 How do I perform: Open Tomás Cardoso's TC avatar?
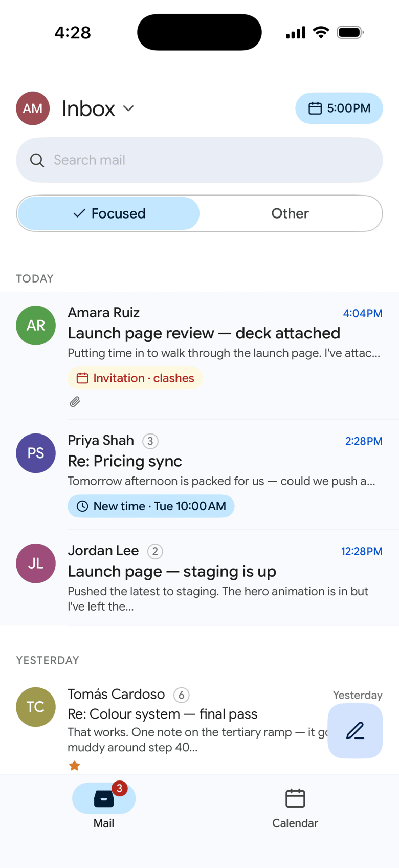[36, 707]
